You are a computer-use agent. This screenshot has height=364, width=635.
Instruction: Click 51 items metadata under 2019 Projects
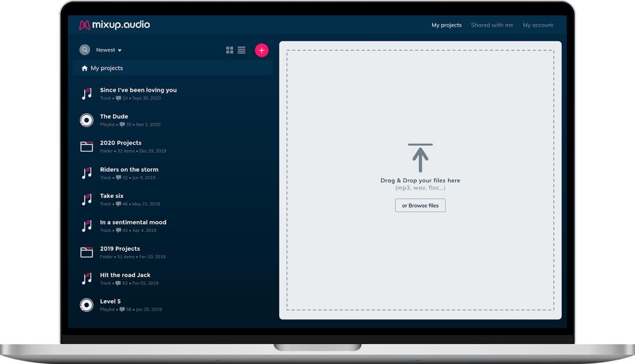[126, 257]
